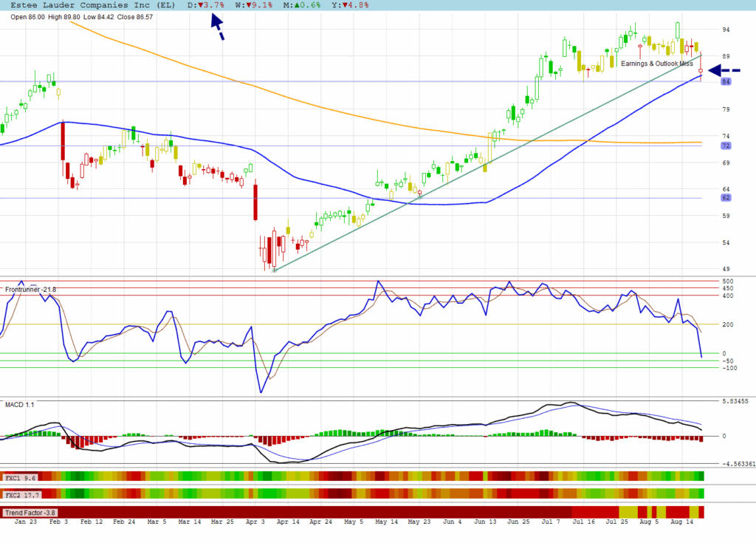Viewport: 756px width, 543px height.
Task: Click the Close 86.57 readout
Action: pos(135,17)
